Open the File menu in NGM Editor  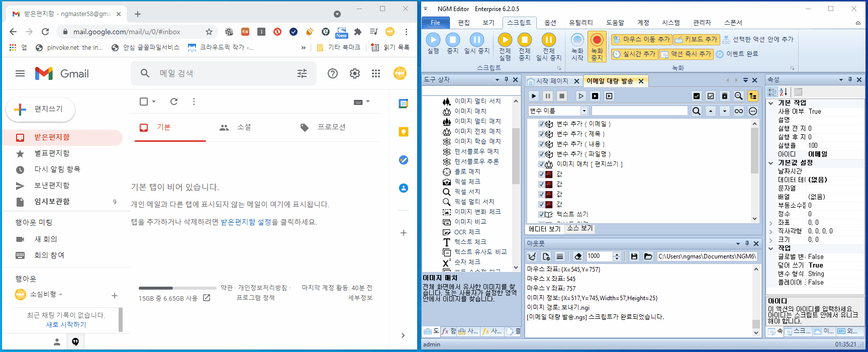coord(435,23)
